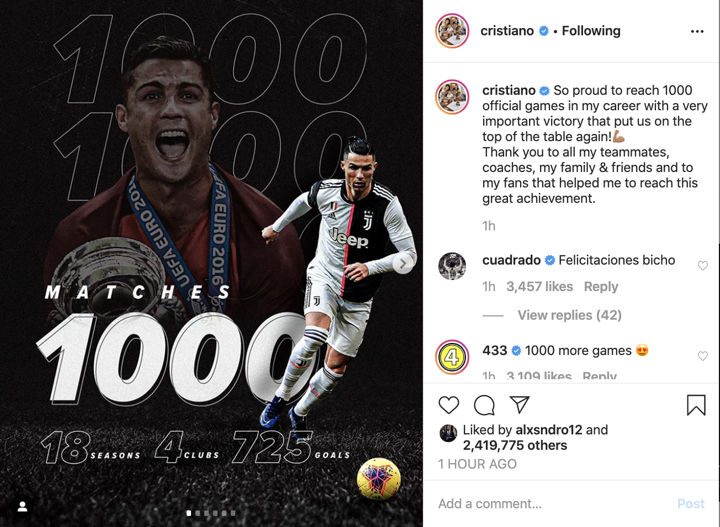Open cristiano profile picture in header
This screenshot has width=720, height=527.
(452, 31)
